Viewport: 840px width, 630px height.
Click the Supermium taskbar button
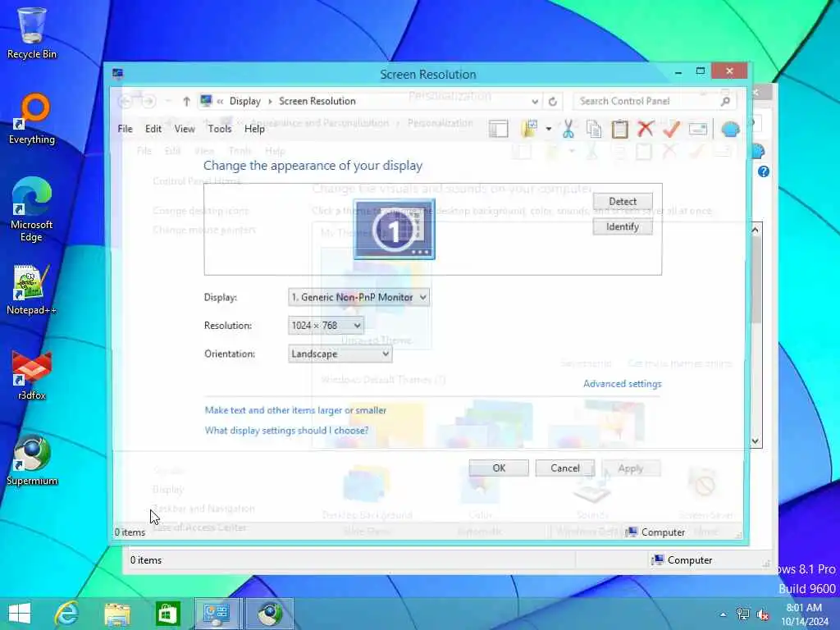[x=270, y=614]
